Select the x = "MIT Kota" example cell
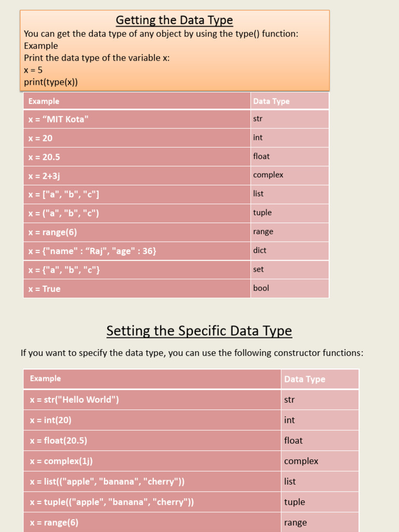This screenshot has height=532, width=399. [137, 119]
